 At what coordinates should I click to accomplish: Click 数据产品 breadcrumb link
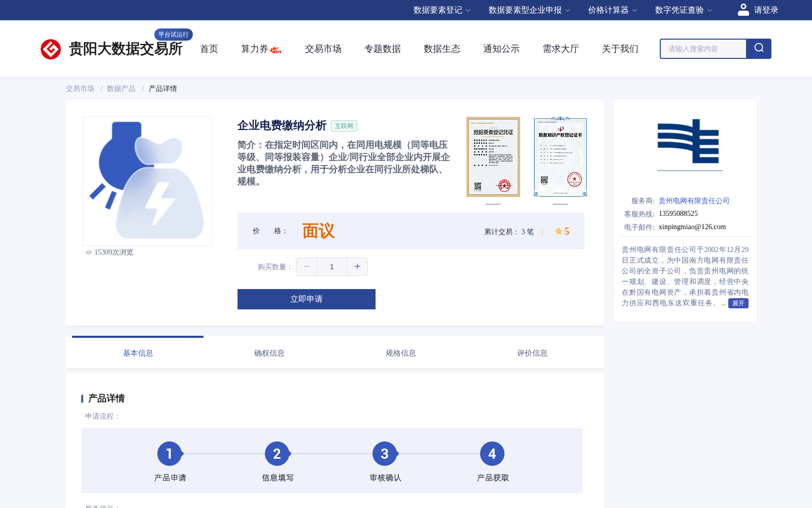click(x=121, y=88)
